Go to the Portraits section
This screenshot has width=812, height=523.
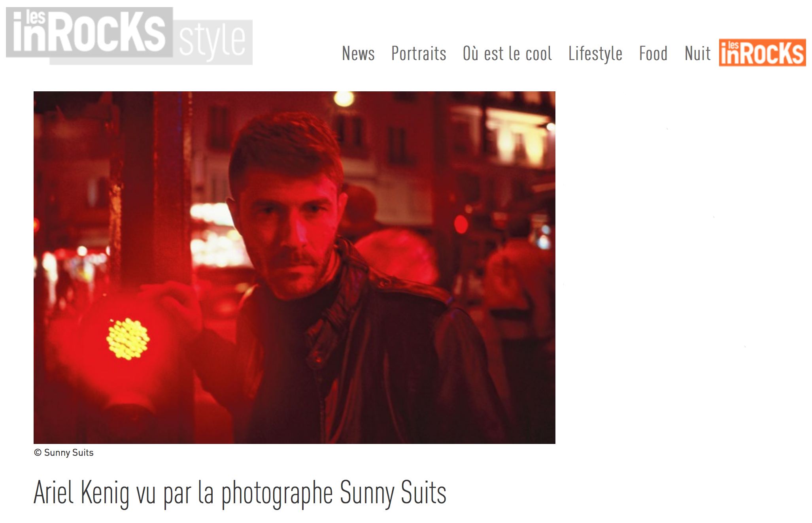(x=419, y=53)
